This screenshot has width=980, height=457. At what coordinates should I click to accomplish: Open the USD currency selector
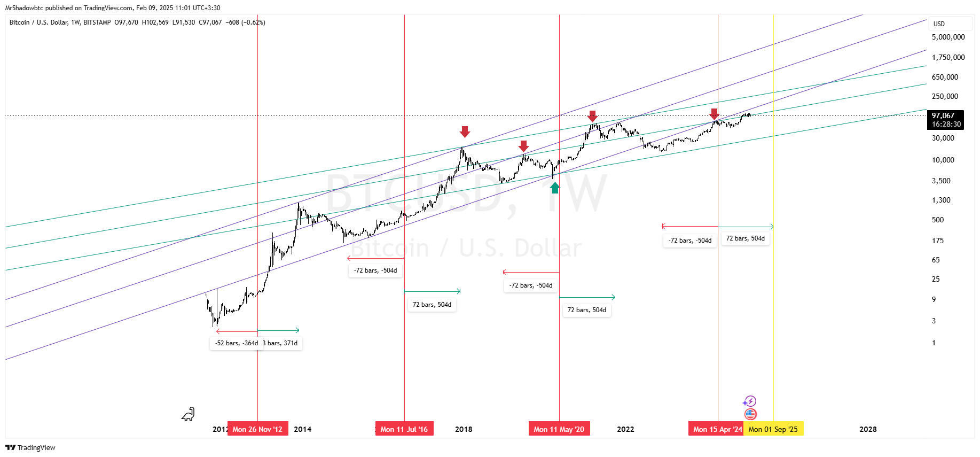point(939,24)
